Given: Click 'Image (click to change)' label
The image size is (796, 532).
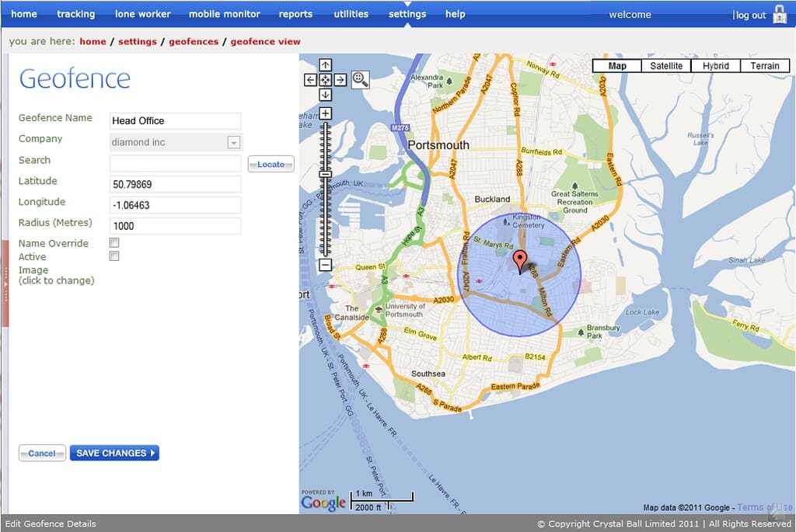Looking at the screenshot, I should (x=56, y=276).
